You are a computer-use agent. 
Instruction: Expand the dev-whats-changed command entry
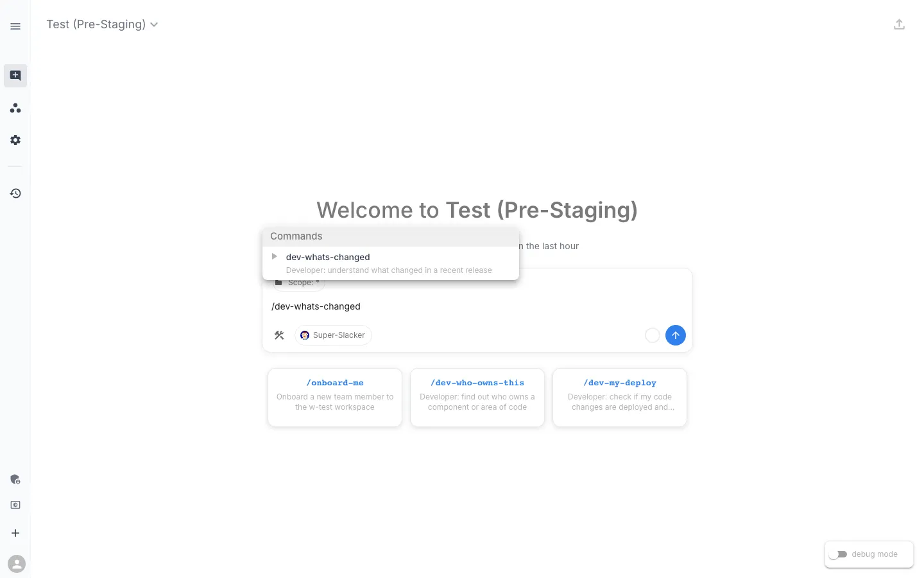pyautogui.click(x=275, y=256)
